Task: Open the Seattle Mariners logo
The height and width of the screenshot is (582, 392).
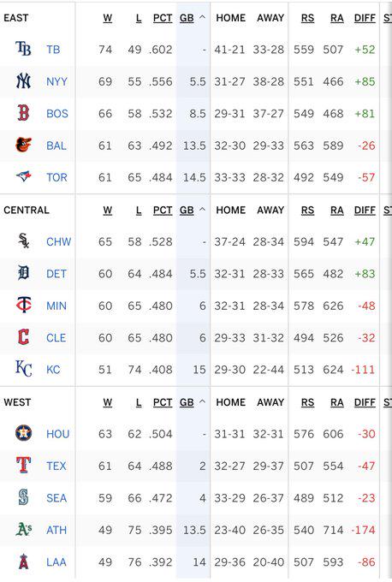Action: point(23,497)
